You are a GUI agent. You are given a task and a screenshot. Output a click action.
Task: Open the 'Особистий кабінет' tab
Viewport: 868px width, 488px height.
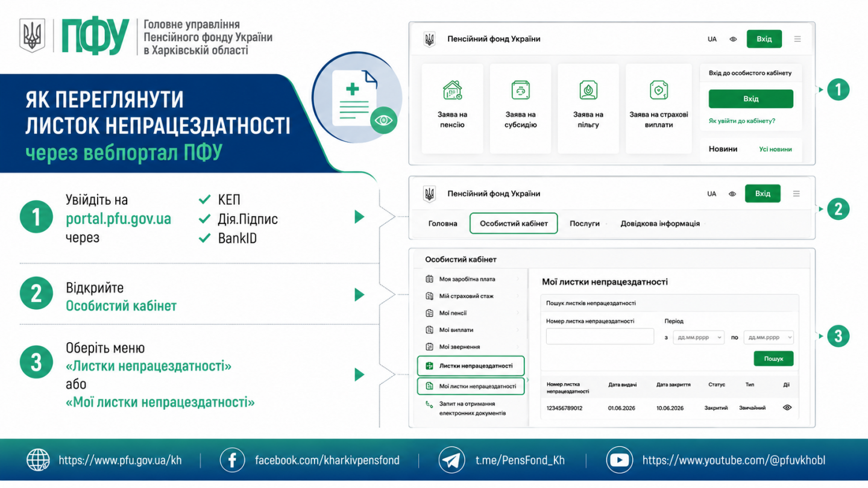pyautogui.click(x=514, y=224)
